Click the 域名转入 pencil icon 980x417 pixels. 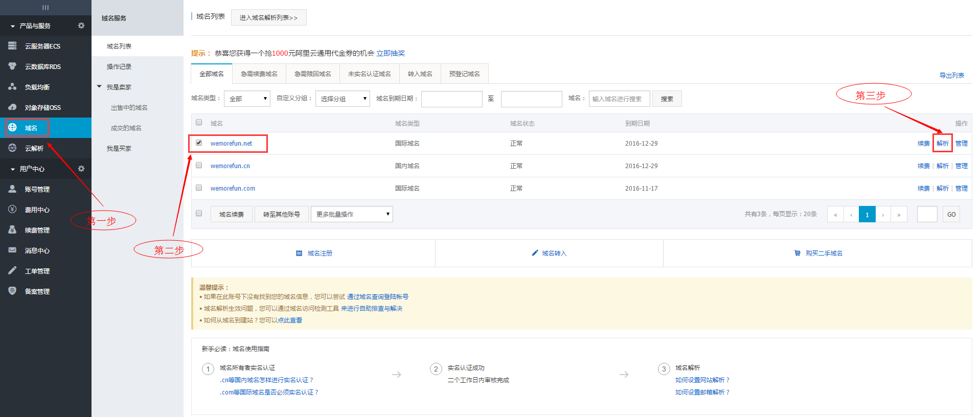pos(535,253)
